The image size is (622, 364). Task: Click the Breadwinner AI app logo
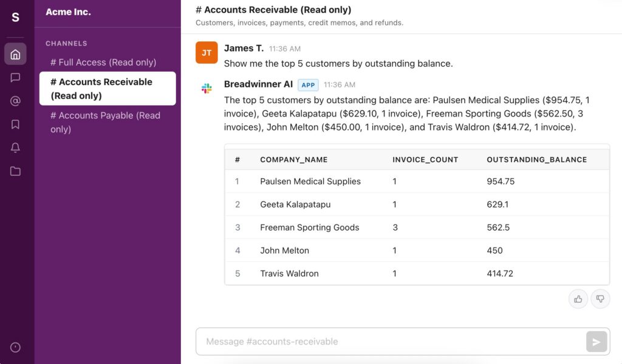[207, 89]
